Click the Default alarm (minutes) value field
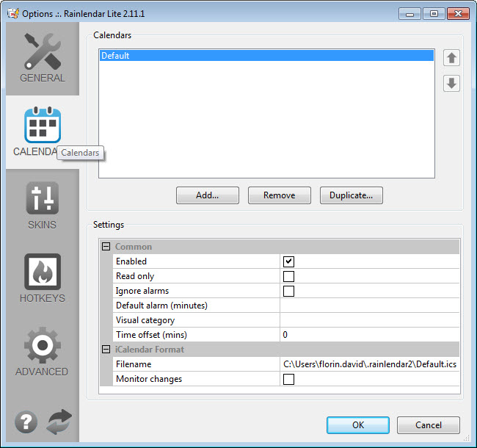The height and width of the screenshot is (448, 477). point(370,306)
